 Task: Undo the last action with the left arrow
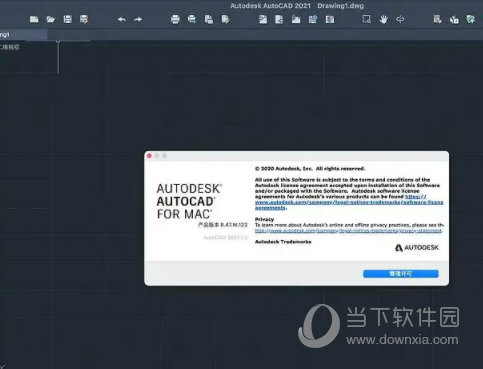coord(122,20)
